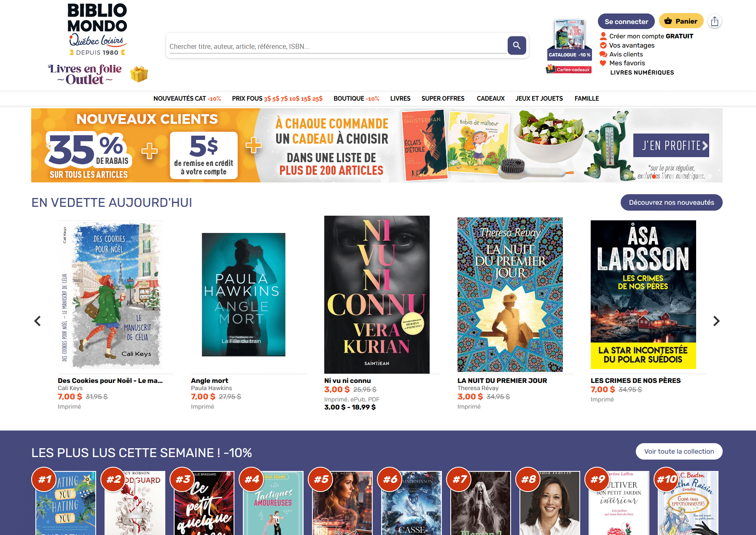
Task: Select the SUPER OFFRES menu item
Action: pyautogui.click(x=443, y=99)
